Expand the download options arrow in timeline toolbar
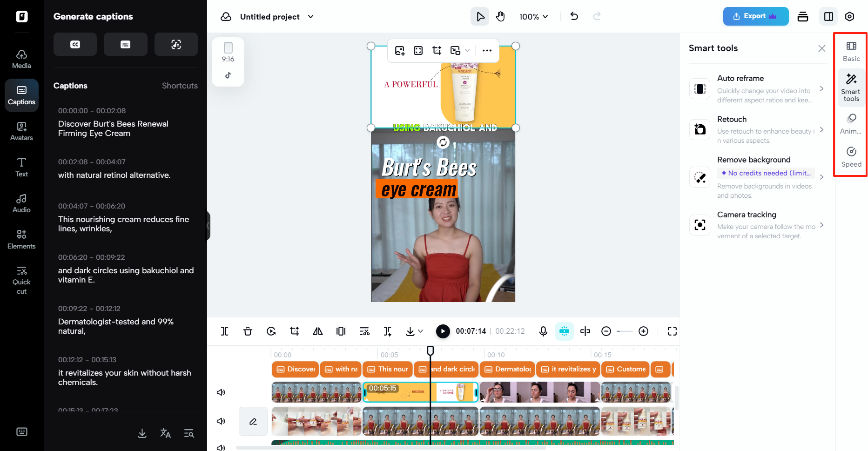The height and width of the screenshot is (451, 868). [x=421, y=331]
